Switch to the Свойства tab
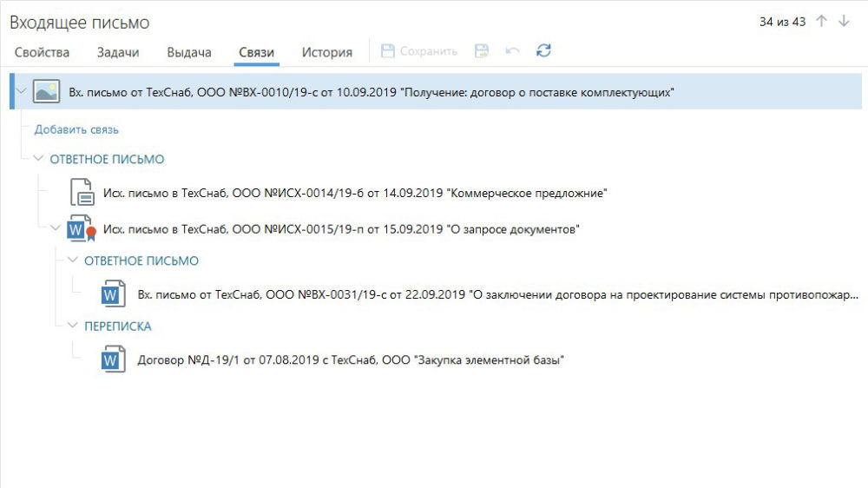 coord(42,52)
